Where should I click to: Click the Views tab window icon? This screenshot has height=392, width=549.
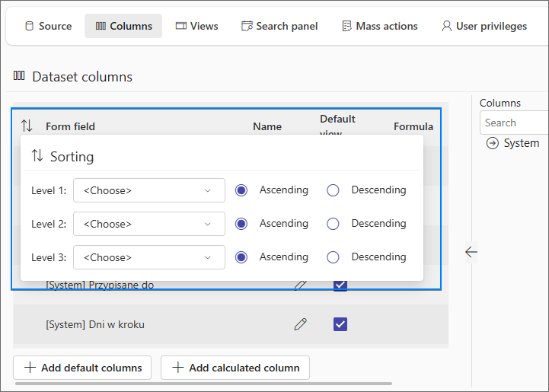click(181, 26)
